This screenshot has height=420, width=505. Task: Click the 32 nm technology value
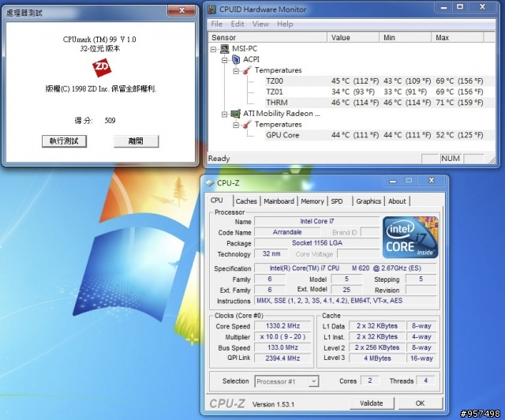(x=271, y=253)
